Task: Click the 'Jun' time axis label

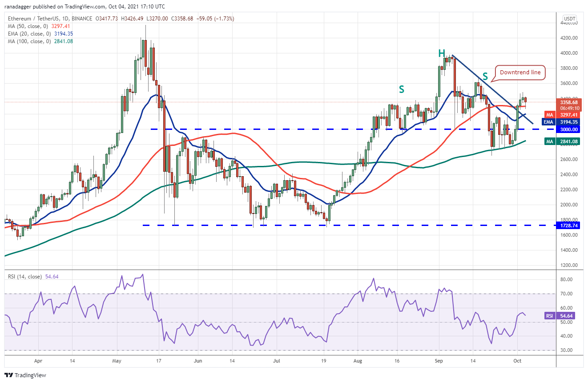Action: click(x=198, y=361)
